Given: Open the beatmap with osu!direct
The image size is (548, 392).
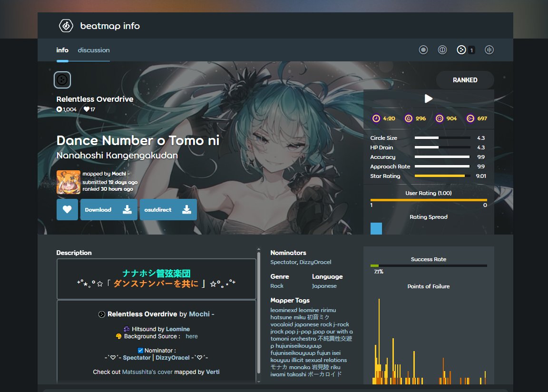Looking at the screenshot, I should coord(168,210).
